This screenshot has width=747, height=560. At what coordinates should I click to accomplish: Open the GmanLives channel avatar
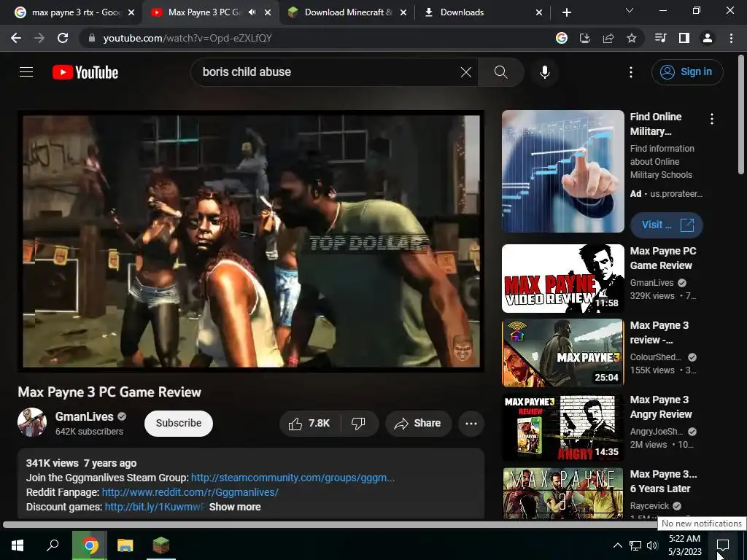[32, 422]
